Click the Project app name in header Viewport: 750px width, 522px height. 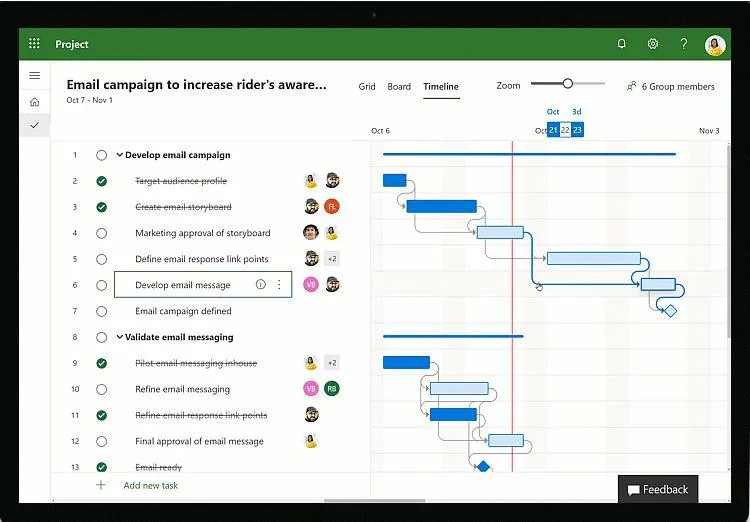pos(72,44)
